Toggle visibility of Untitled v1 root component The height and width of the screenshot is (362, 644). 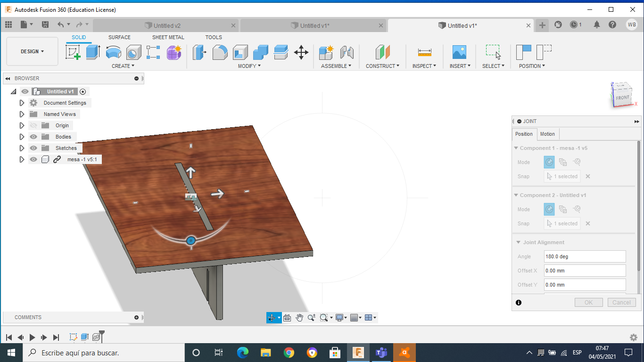click(25, 91)
